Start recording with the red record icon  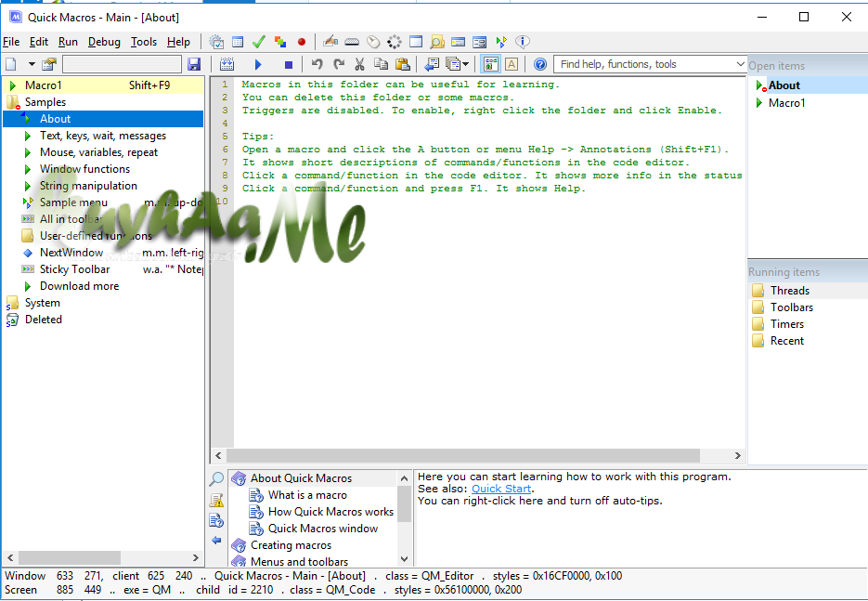pos(301,42)
